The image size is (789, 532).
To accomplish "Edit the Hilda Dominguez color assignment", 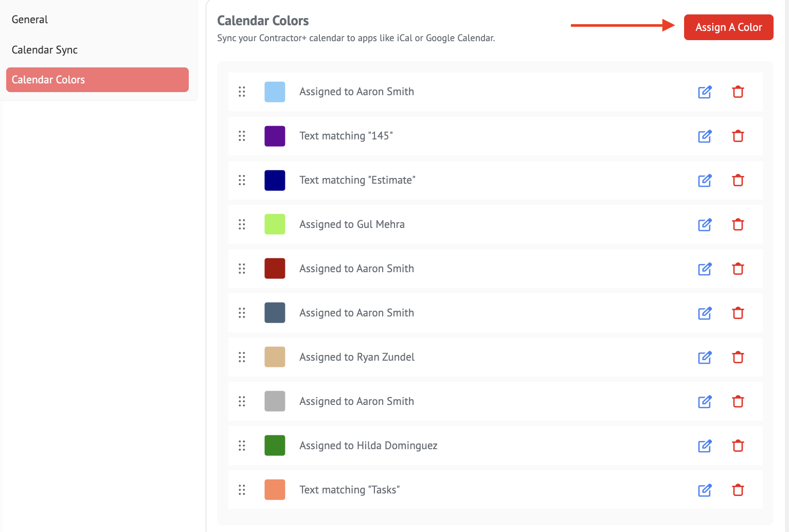I will click(x=705, y=446).
